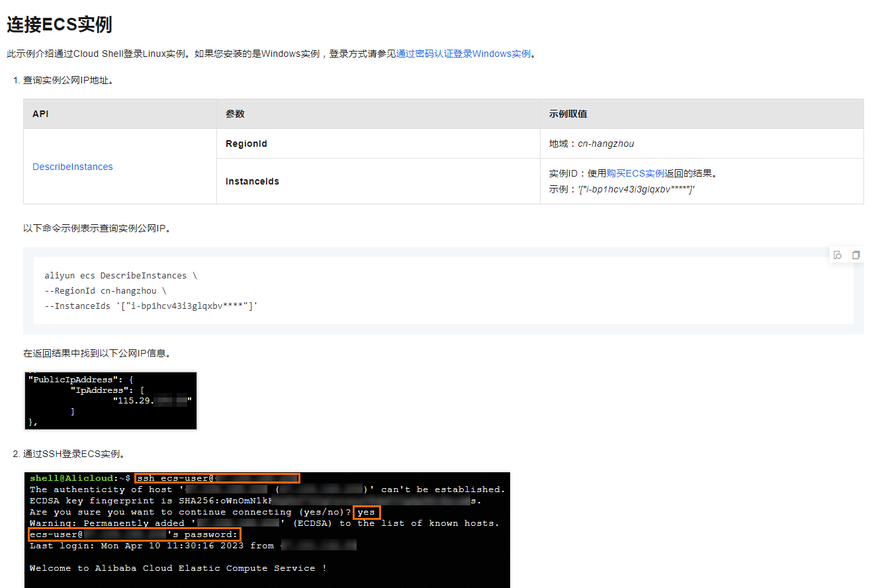Image resolution: width=876 pixels, height=588 pixels.
Task: Click the 示例 instance ID text in the table
Action: (622, 190)
